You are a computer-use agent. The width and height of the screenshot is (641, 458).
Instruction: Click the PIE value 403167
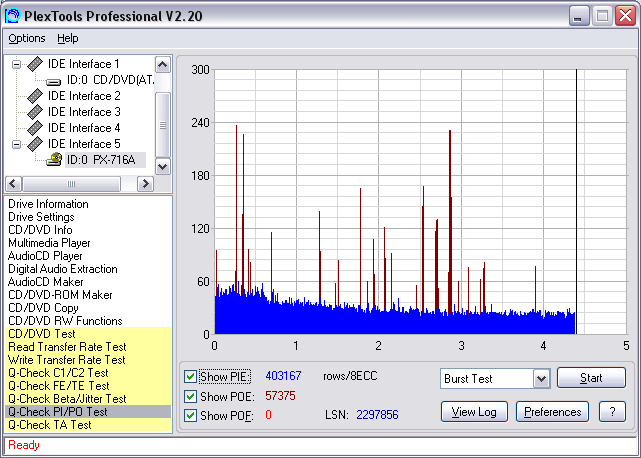283,375
